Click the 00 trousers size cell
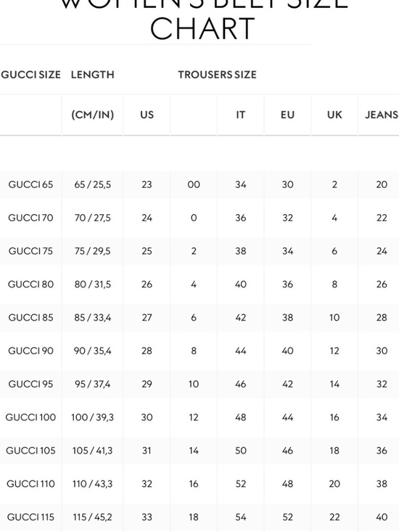The image size is (399, 532). (x=194, y=184)
